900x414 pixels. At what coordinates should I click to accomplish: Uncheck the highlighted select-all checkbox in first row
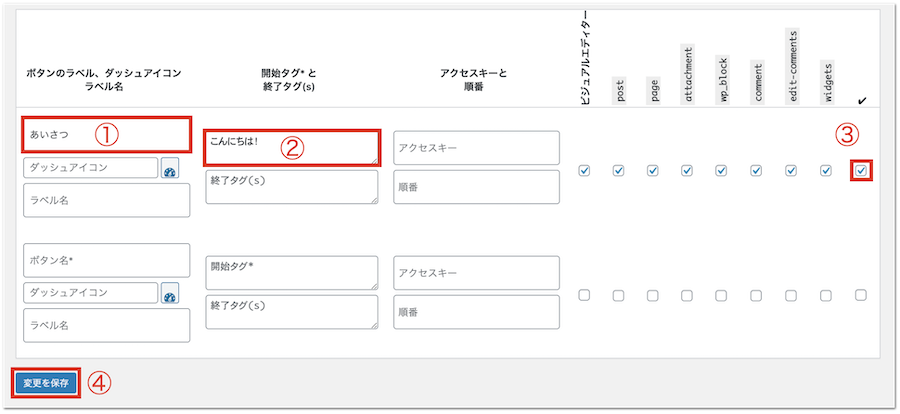(861, 170)
